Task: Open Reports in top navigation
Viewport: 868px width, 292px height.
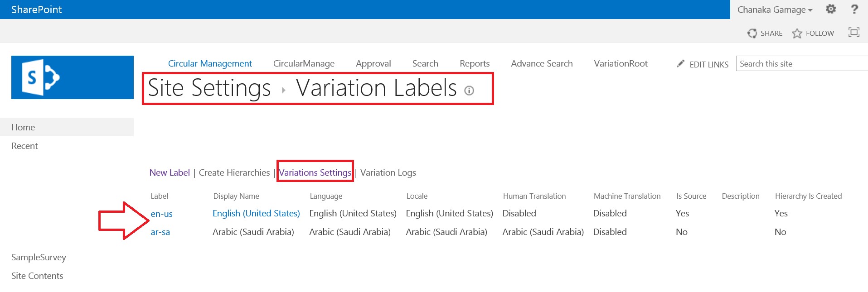Action: click(475, 64)
